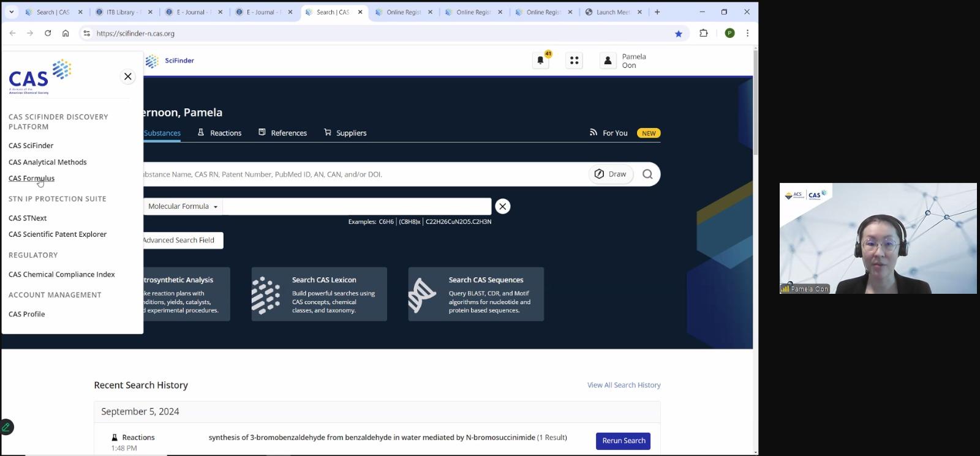Viewport: 980px width, 456px height.
Task: Open CAS Formulus from the side menu
Action: click(31, 178)
